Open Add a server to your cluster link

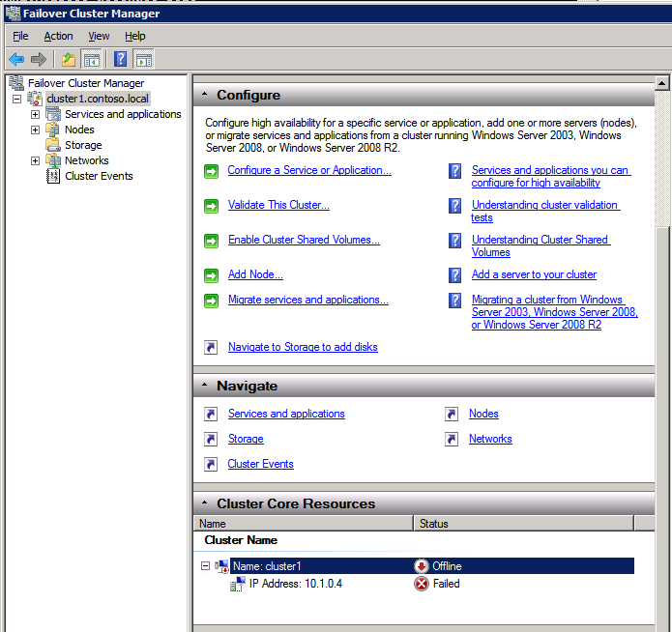[x=534, y=274]
